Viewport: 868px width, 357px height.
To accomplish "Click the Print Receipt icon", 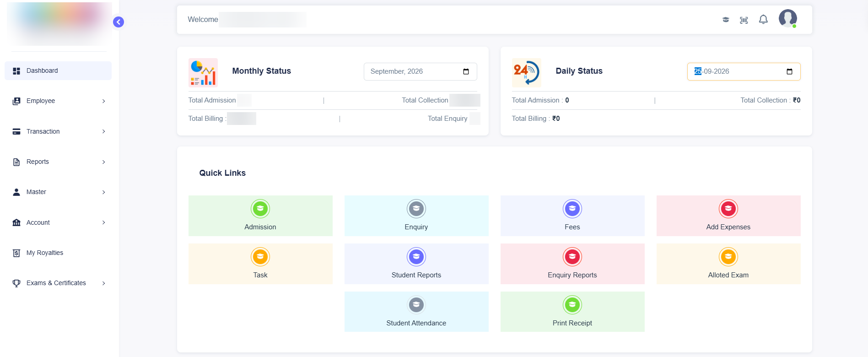I will pos(572,305).
